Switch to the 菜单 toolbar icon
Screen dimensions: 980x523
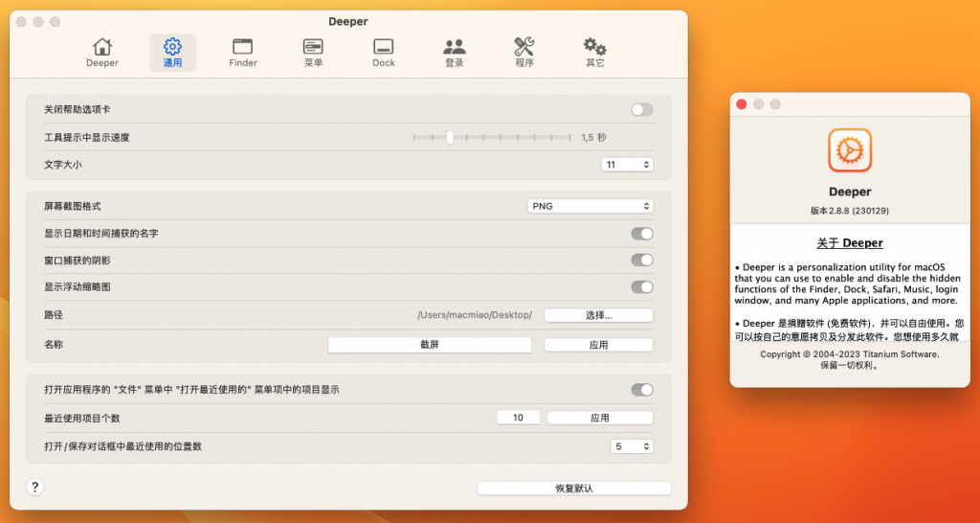click(x=313, y=47)
